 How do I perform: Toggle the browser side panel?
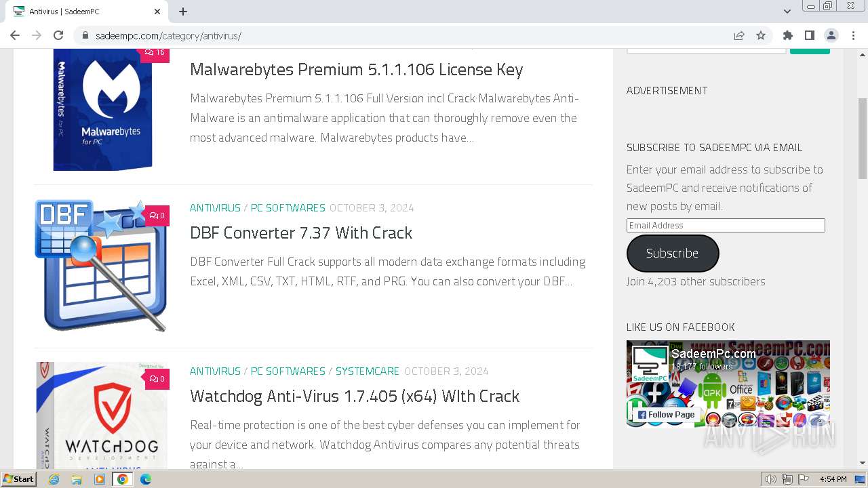click(809, 36)
